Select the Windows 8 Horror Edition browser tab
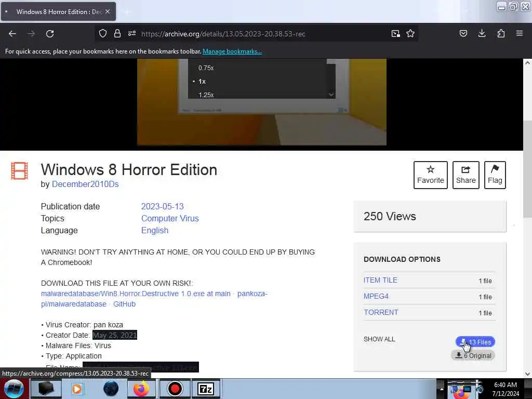 [58, 11]
